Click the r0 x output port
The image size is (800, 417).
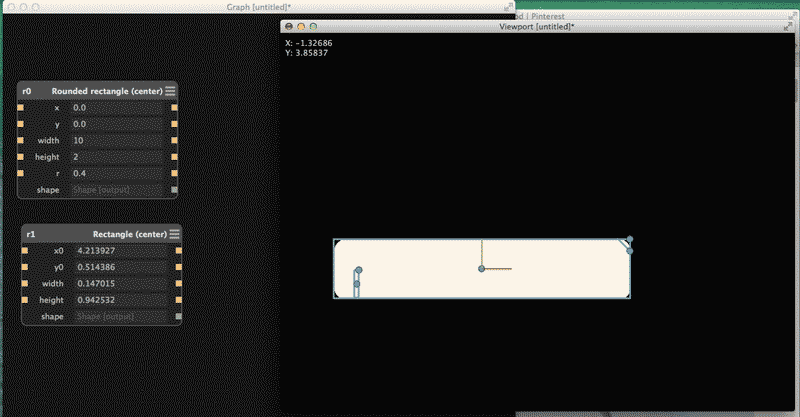174,108
